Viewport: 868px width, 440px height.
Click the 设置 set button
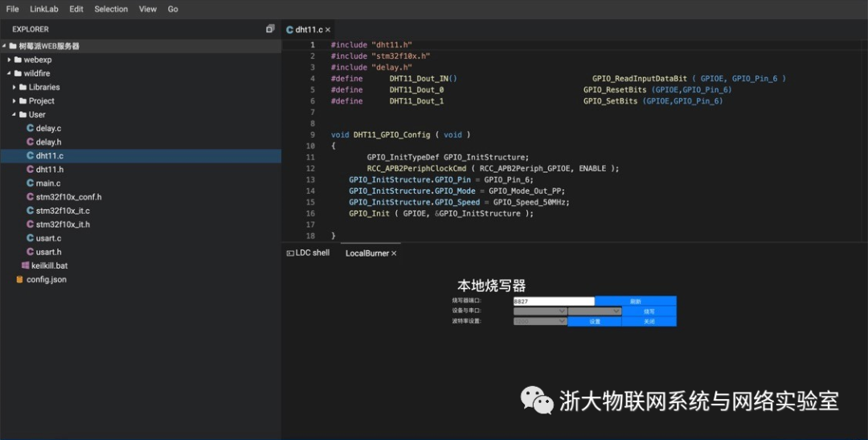pyautogui.click(x=595, y=322)
